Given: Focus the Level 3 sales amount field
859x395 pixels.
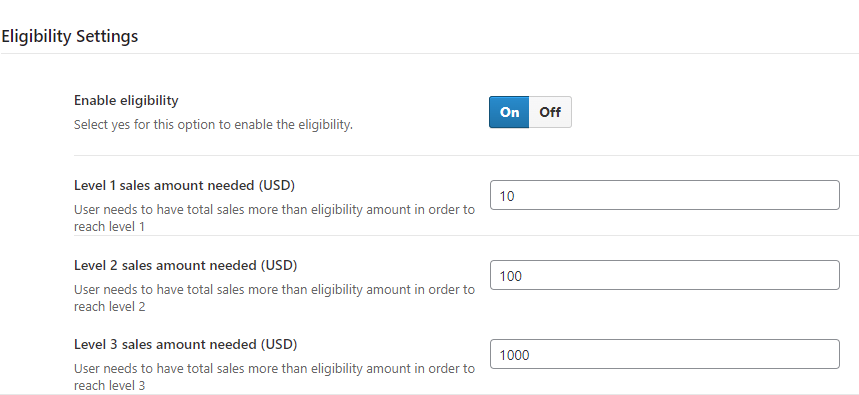Looking at the screenshot, I should pyautogui.click(x=665, y=354).
